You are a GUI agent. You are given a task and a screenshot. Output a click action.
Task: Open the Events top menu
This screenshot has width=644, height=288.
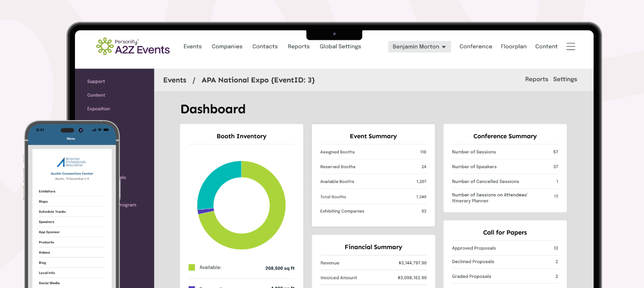(x=192, y=47)
